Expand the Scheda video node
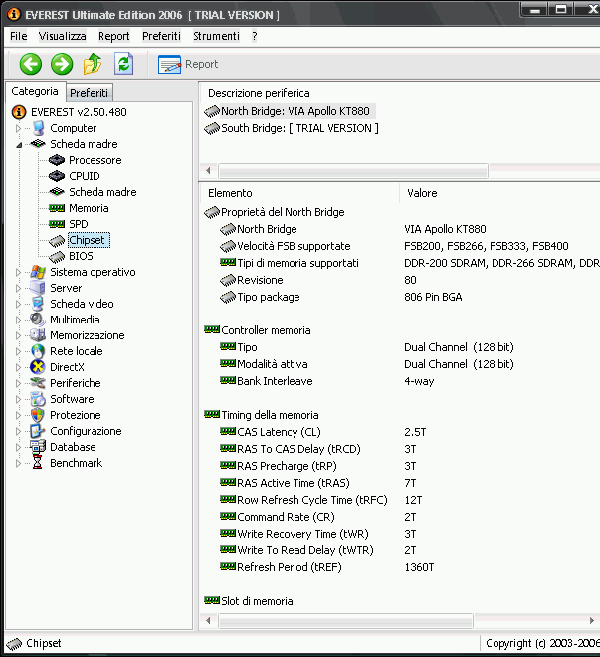The height and width of the screenshot is (657, 600). [18, 304]
